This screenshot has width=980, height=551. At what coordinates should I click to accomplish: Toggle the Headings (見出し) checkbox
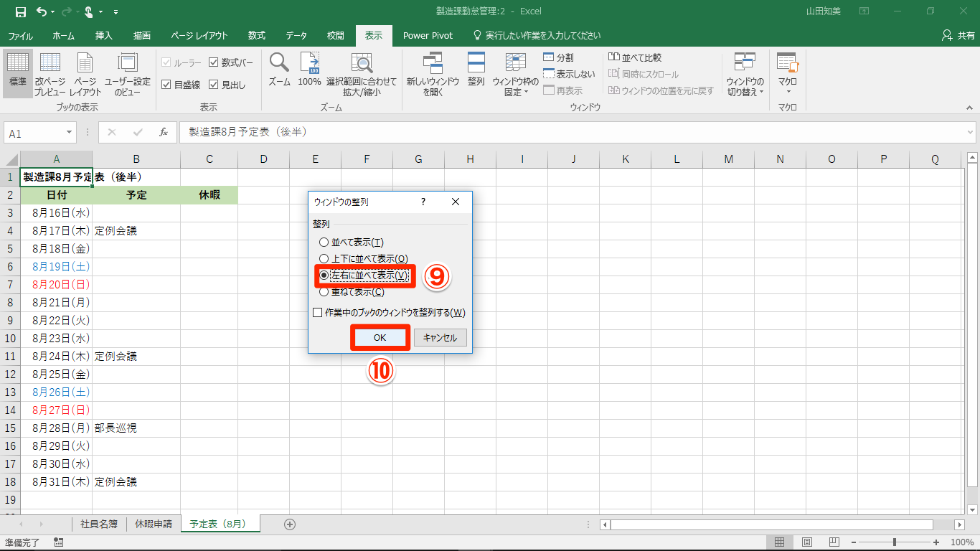[214, 85]
